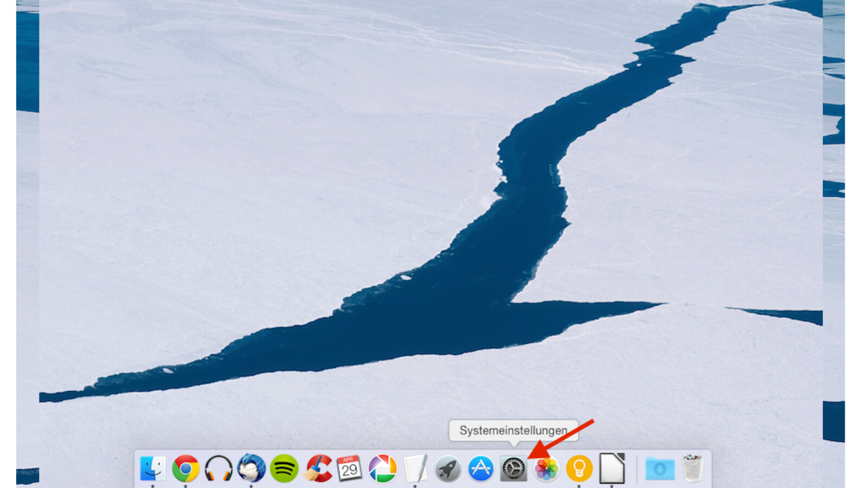868x488 pixels.
Task: Open the yellow lightbulb app in dock
Action: pyautogui.click(x=579, y=468)
